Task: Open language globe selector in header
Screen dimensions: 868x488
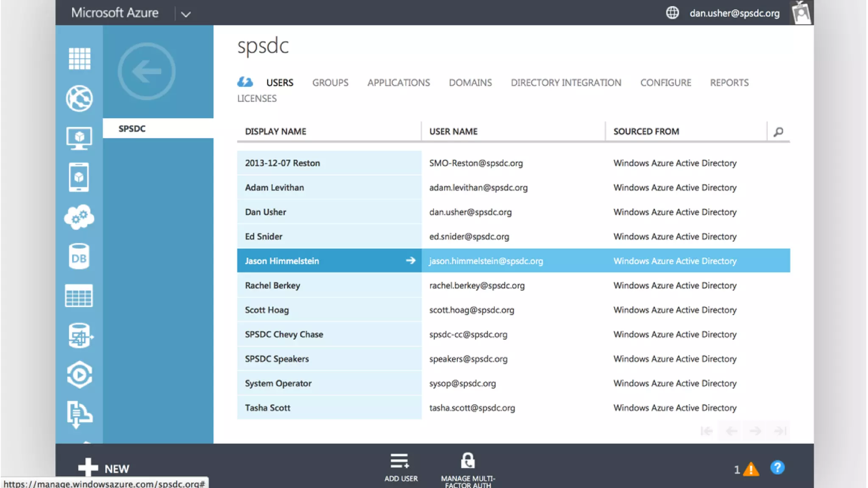Action: (672, 13)
